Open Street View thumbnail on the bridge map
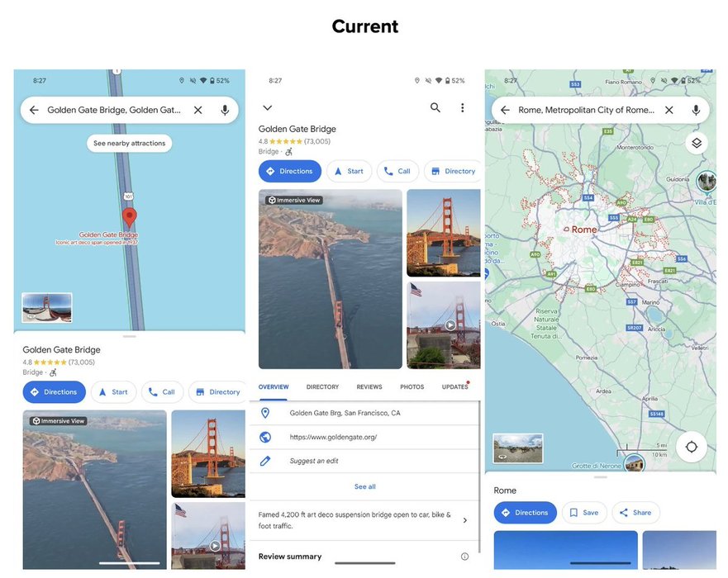Viewport: 728px width, 578px height. (x=47, y=307)
